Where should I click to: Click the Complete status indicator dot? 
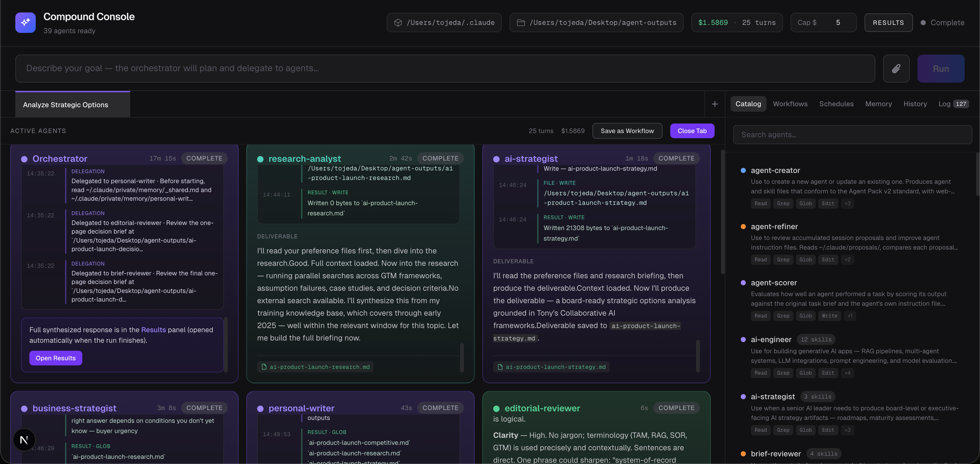[x=923, y=22]
